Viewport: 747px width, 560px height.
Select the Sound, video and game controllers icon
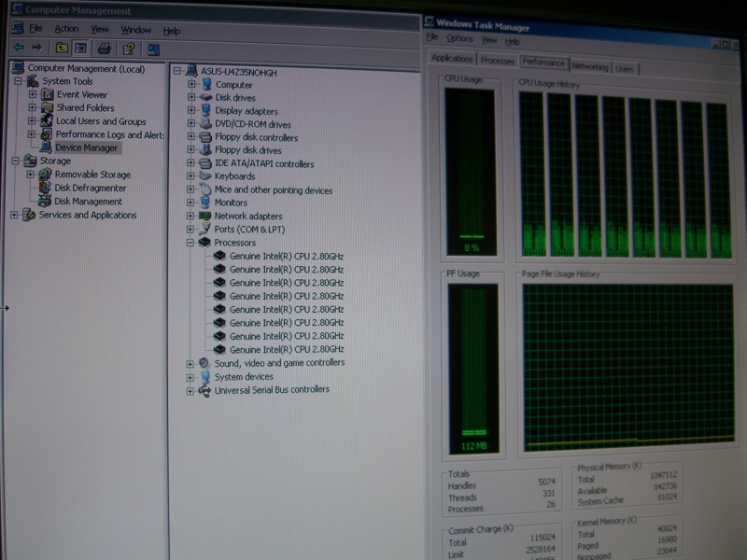pyautogui.click(x=204, y=363)
